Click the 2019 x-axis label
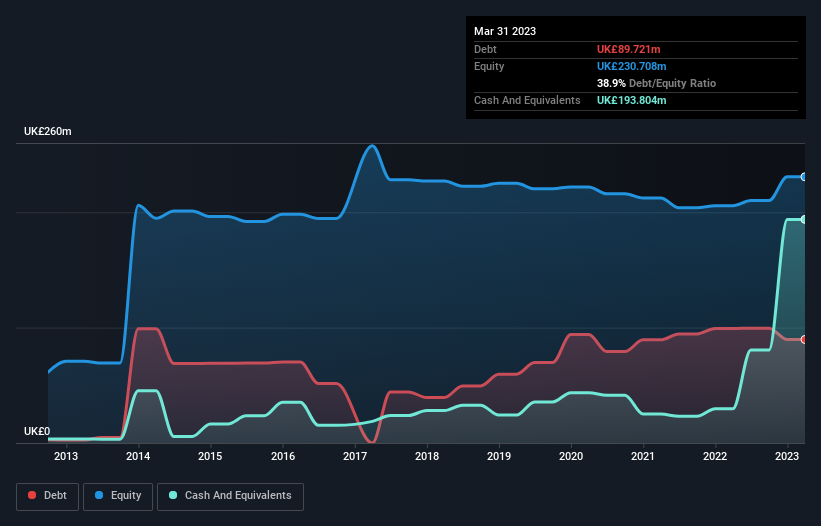This screenshot has height=526, width=821. (x=499, y=456)
